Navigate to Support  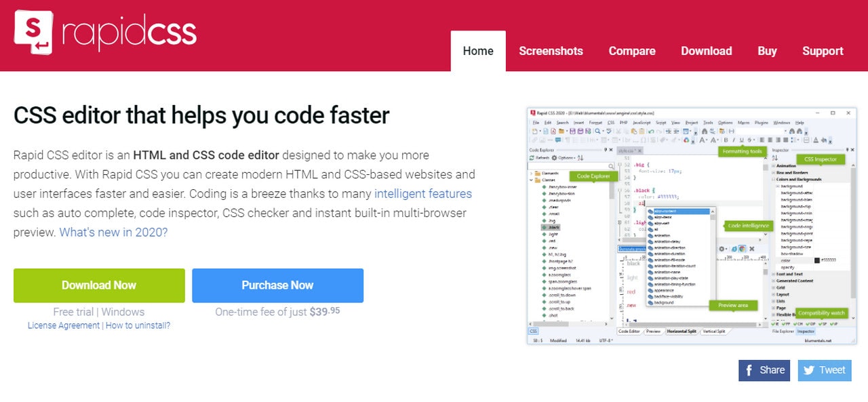(823, 51)
